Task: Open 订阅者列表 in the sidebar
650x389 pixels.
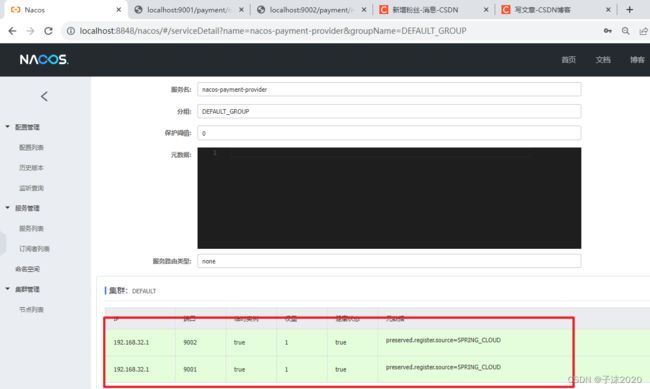Action: pyautogui.click(x=34, y=249)
